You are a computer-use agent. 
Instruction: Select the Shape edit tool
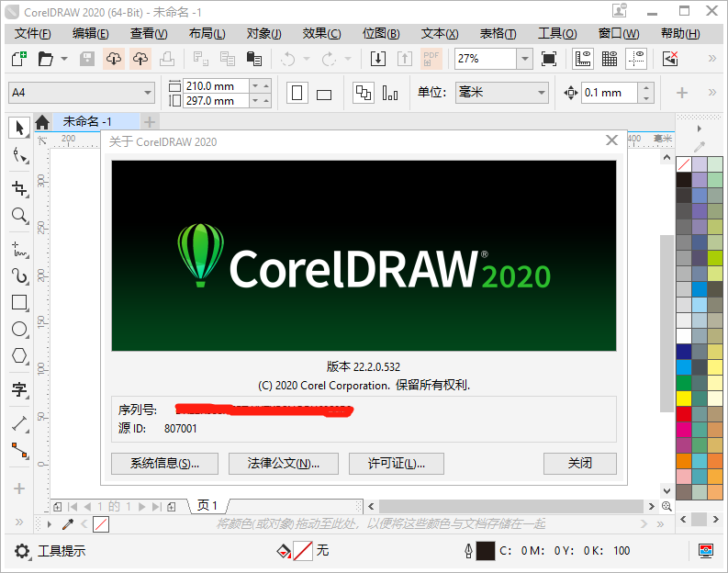coord(19,155)
